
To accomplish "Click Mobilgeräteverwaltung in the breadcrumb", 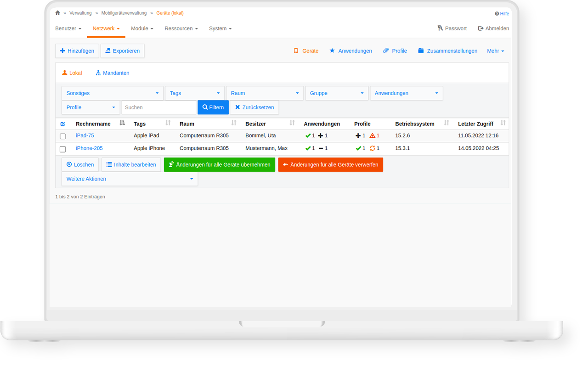I will coord(124,13).
